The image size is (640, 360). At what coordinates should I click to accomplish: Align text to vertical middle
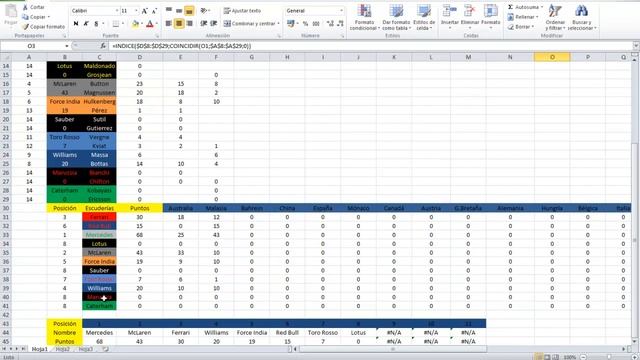click(x=179, y=11)
